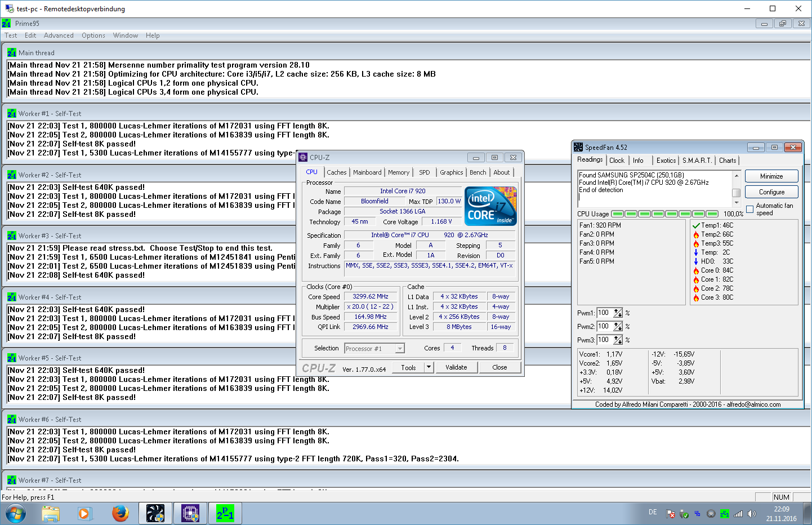Click the green checkmark icon beside Temp1

tap(696, 225)
